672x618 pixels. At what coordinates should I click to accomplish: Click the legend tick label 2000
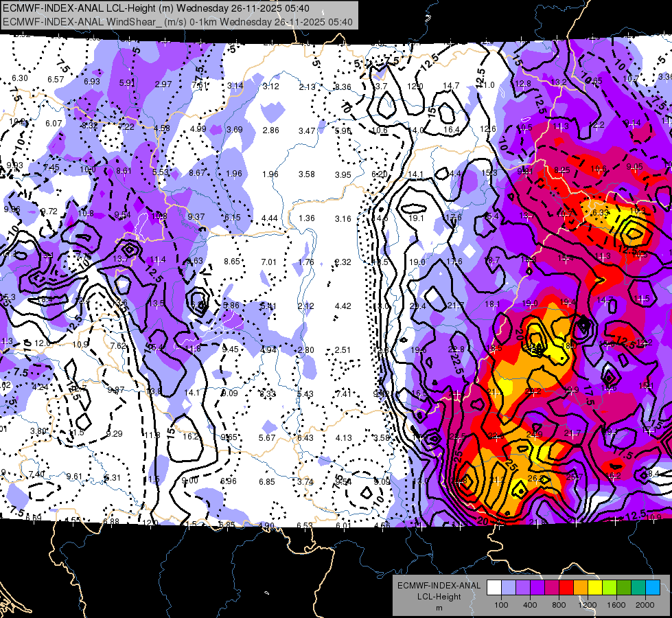645,605
